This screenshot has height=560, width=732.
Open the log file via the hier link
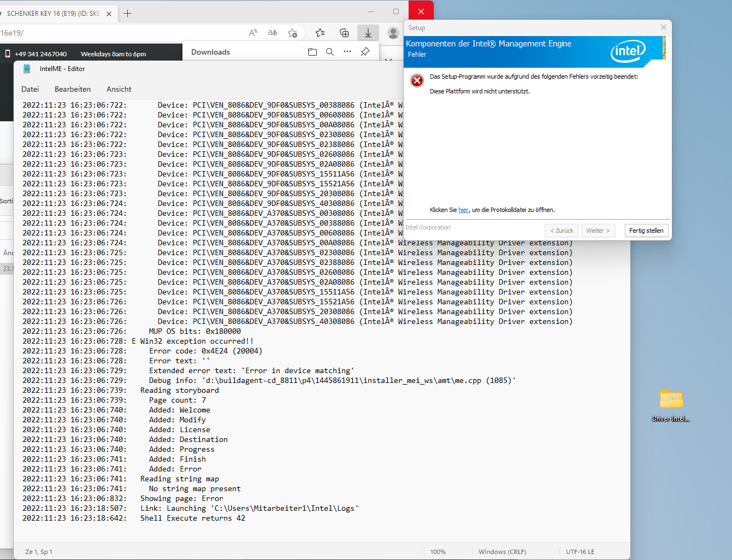coord(463,209)
